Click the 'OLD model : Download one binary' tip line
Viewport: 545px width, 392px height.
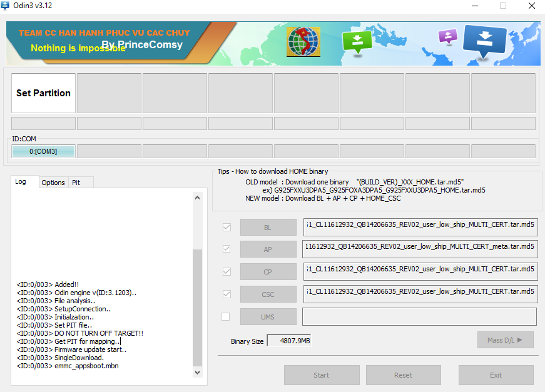355,182
